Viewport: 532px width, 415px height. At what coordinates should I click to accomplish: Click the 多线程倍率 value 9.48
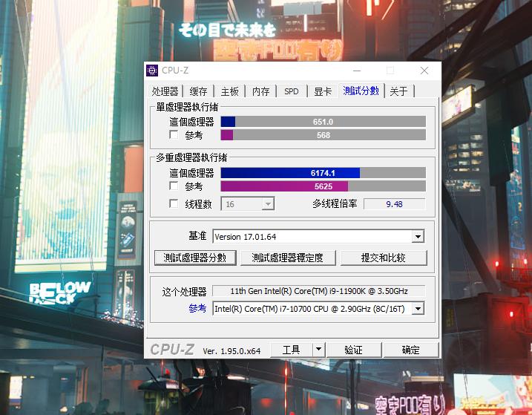click(394, 204)
